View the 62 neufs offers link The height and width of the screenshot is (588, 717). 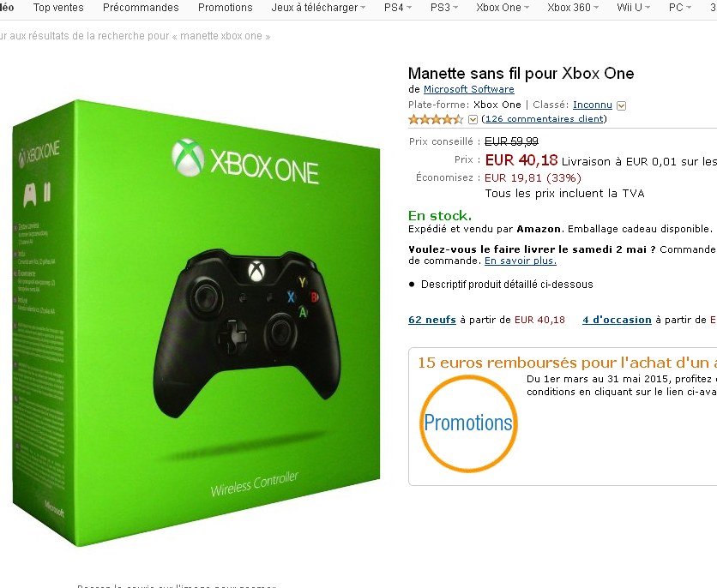[x=432, y=320]
